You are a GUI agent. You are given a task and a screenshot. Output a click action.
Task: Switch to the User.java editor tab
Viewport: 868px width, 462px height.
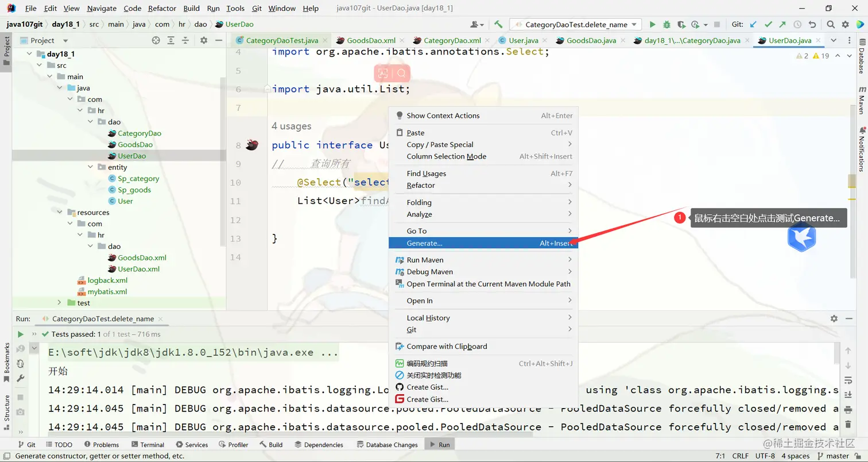(x=523, y=40)
